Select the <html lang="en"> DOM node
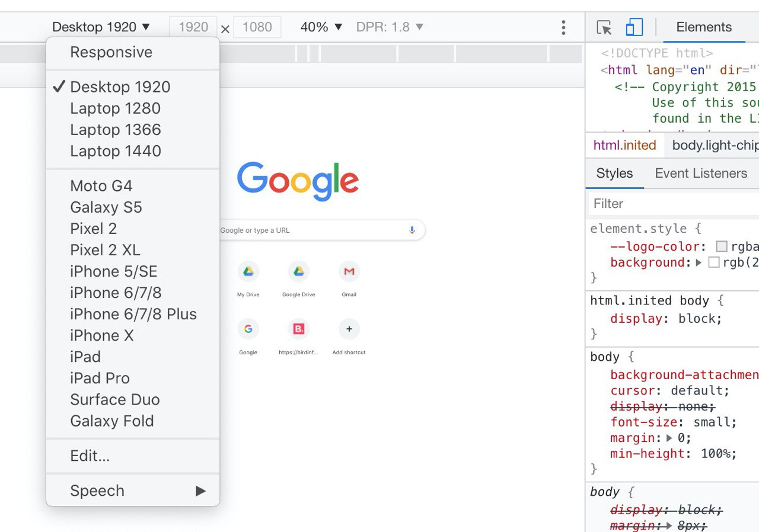Image resolution: width=759 pixels, height=532 pixels. pyautogui.click(x=680, y=70)
